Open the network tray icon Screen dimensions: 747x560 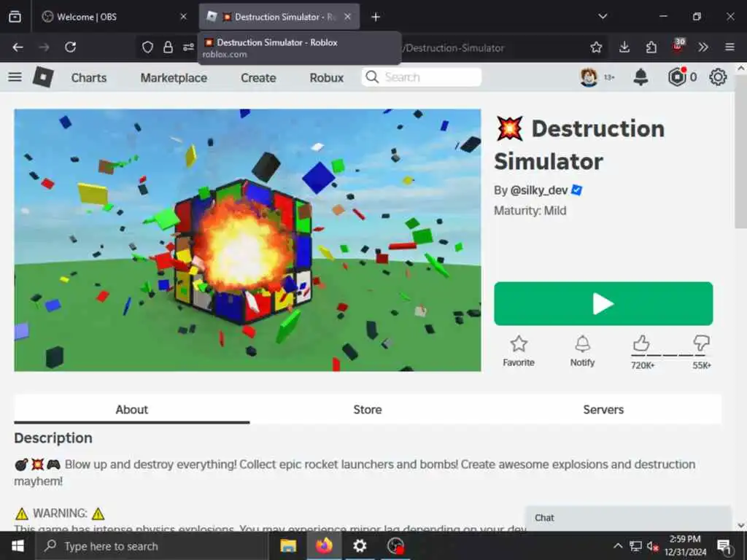coord(635,545)
